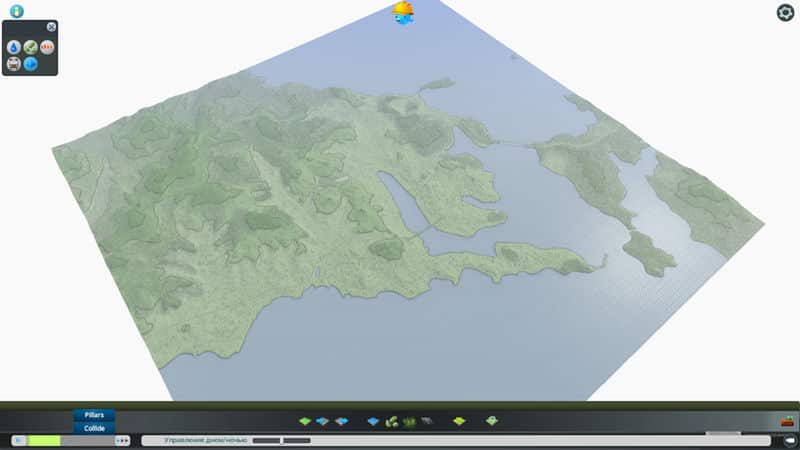Image resolution: width=800 pixels, height=450 pixels.
Task: Click the hard hat chirper icon
Action: click(x=403, y=12)
